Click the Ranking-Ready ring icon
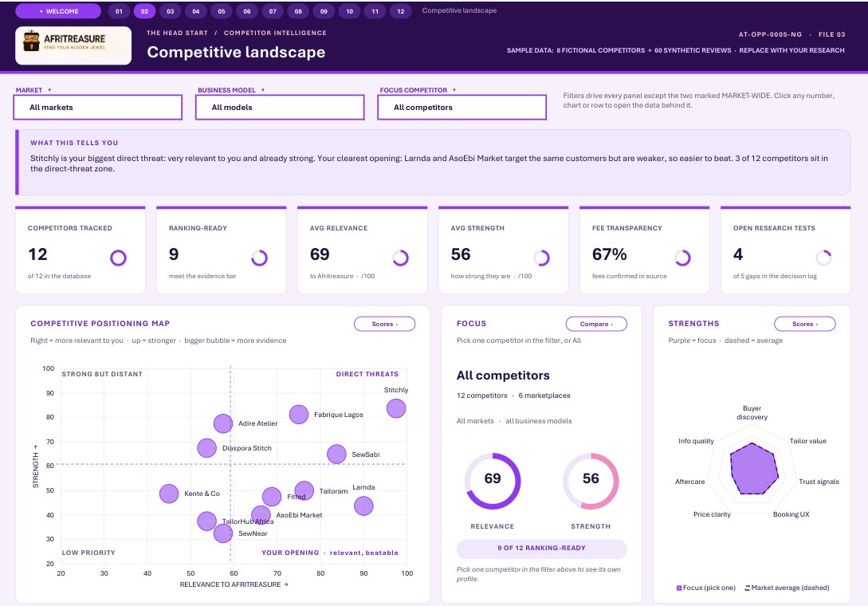This screenshot has height=606, width=868. [260, 258]
